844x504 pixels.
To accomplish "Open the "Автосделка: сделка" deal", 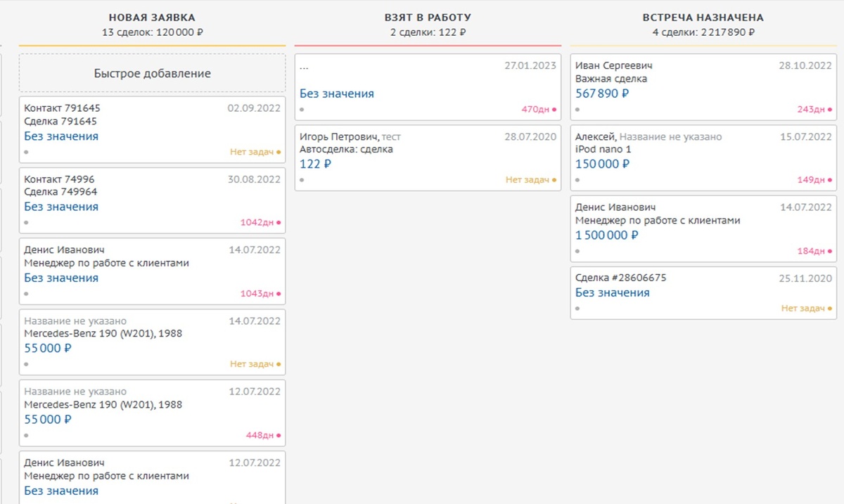I will (x=346, y=149).
